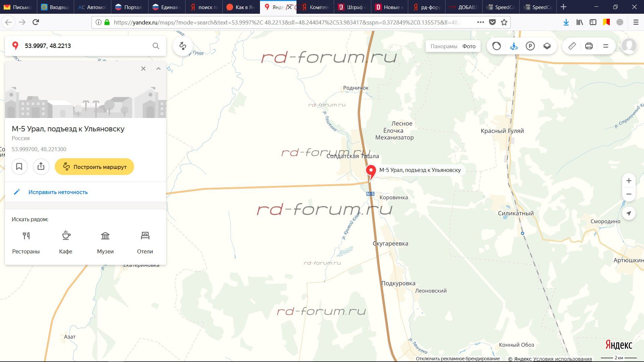The width and height of the screenshot is (644, 362).
Task: Click the share place icon
Action: click(x=41, y=167)
